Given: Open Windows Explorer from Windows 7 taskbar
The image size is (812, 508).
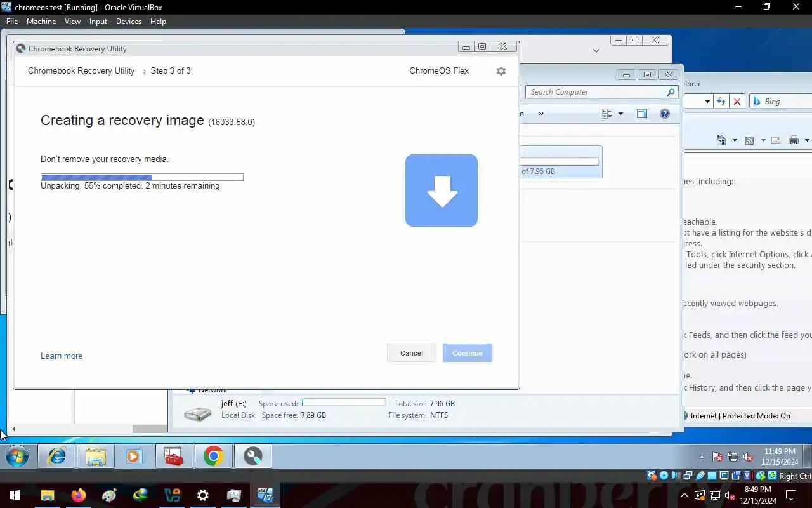Looking at the screenshot, I should pos(96,456).
